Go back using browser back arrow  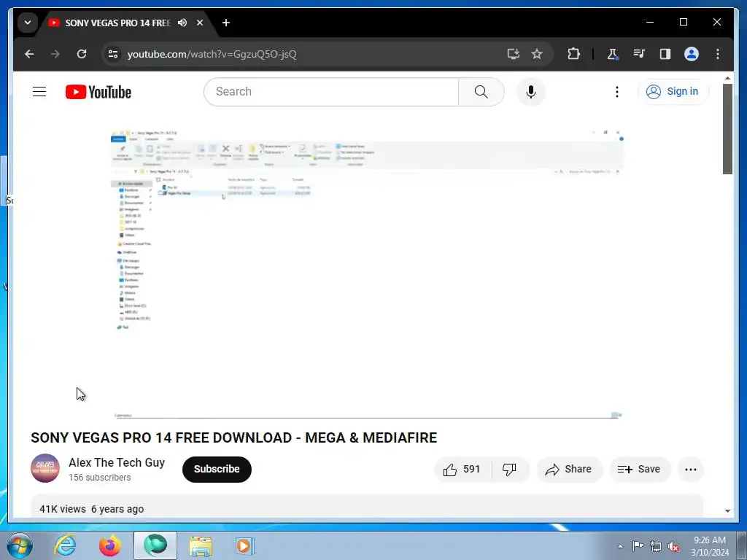[x=29, y=54]
